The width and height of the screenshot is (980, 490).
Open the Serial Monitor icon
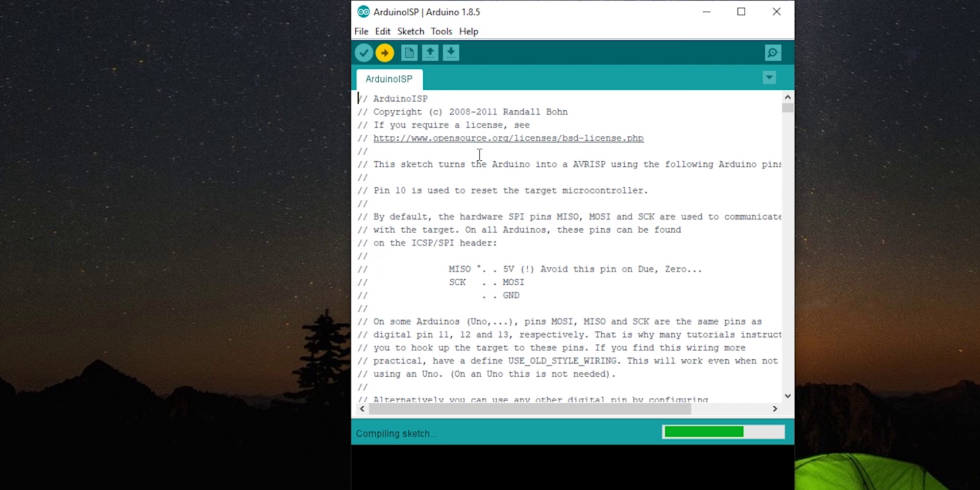tap(773, 52)
